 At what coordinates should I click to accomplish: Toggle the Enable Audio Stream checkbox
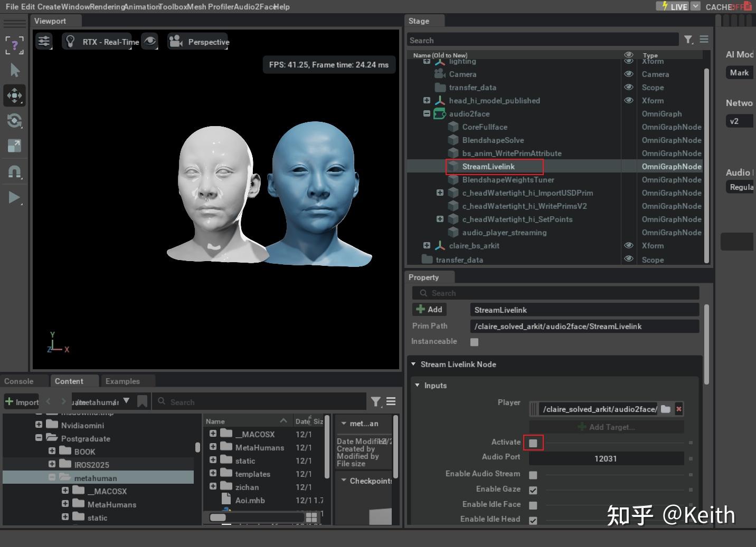[533, 474]
